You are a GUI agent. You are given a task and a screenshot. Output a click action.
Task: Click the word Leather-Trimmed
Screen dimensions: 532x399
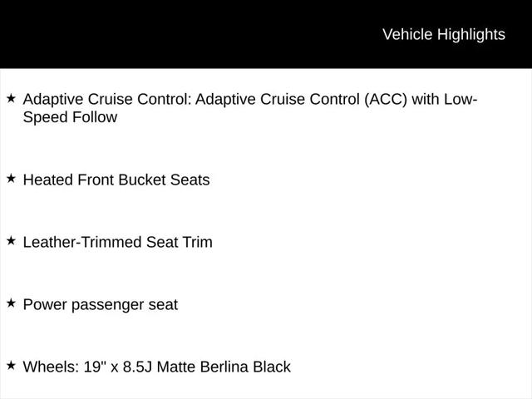[82, 242]
